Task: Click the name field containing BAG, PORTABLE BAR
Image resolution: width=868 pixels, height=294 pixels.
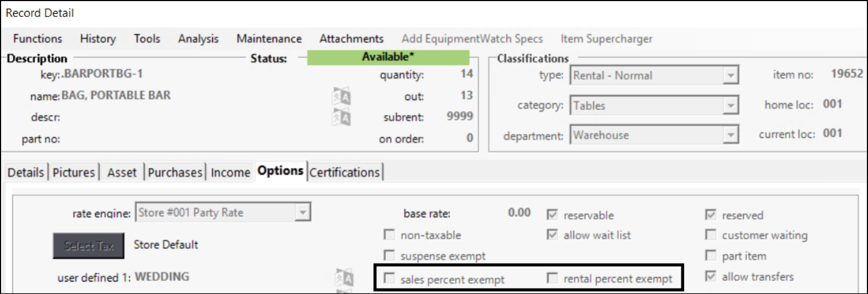Action: [x=116, y=96]
